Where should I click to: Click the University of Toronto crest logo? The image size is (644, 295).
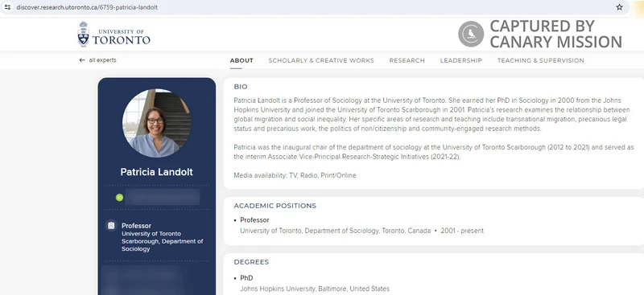(84, 34)
